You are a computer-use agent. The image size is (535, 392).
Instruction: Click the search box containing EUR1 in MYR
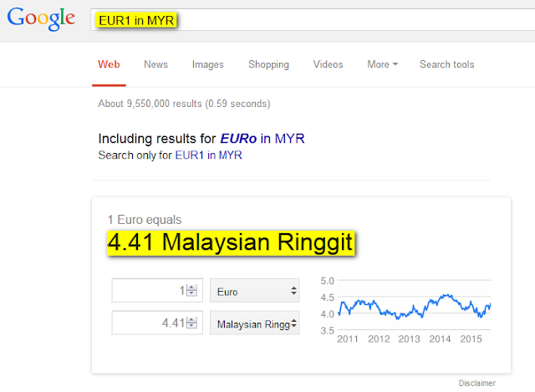click(x=313, y=20)
